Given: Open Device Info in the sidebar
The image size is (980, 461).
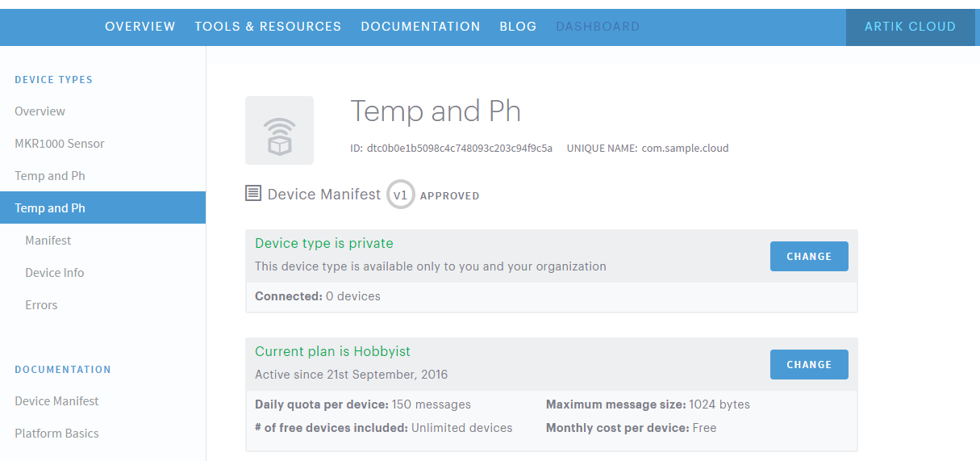Looking at the screenshot, I should (x=55, y=273).
